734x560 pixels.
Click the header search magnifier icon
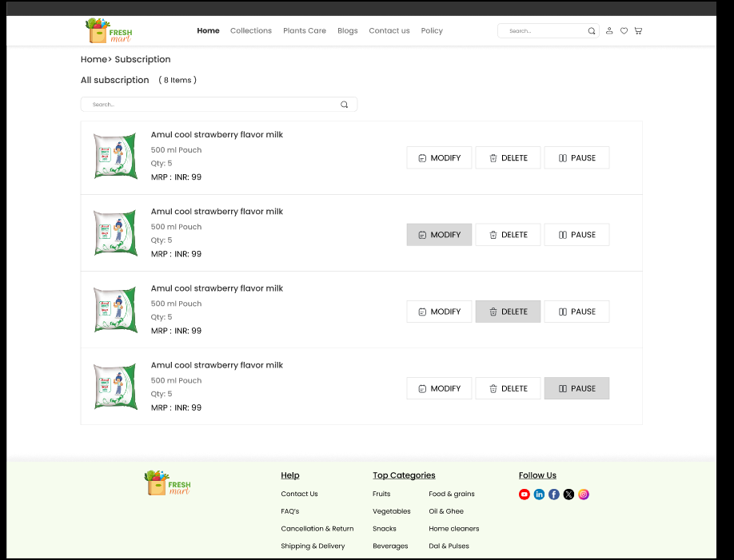[x=592, y=31]
